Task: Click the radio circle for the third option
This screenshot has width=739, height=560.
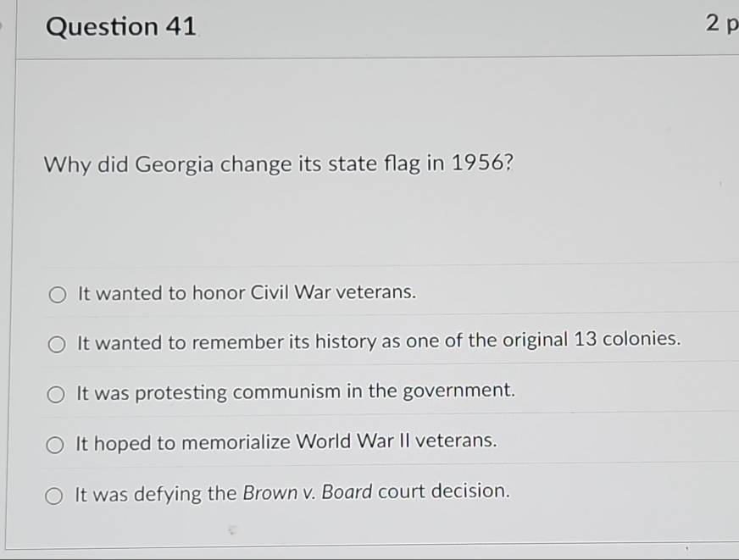Action: (56, 393)
